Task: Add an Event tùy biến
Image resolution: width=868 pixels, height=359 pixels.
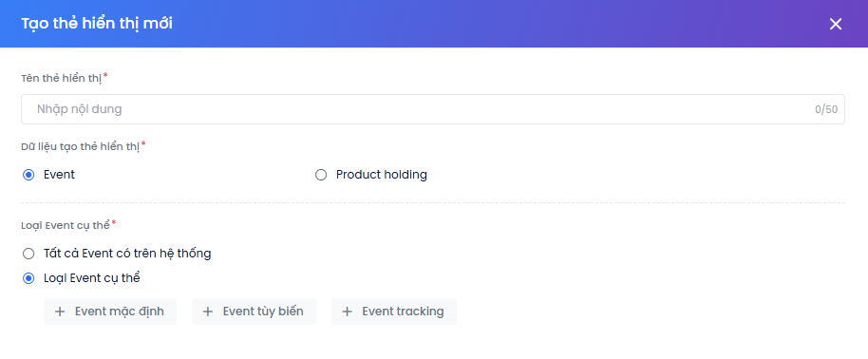Action: tap(254, 312)
